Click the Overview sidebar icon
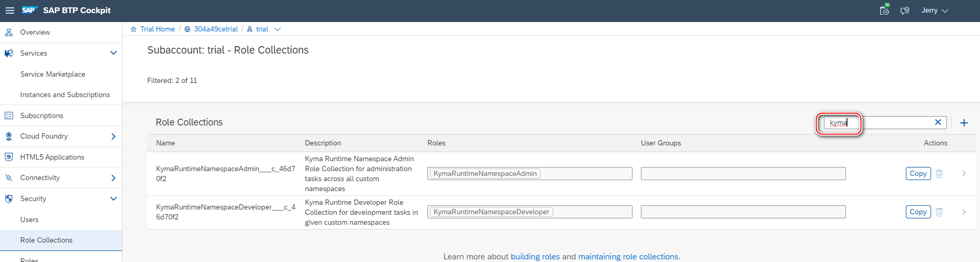Image resolution: width=980 pixels, height=262 pixels. click(9, 33)
